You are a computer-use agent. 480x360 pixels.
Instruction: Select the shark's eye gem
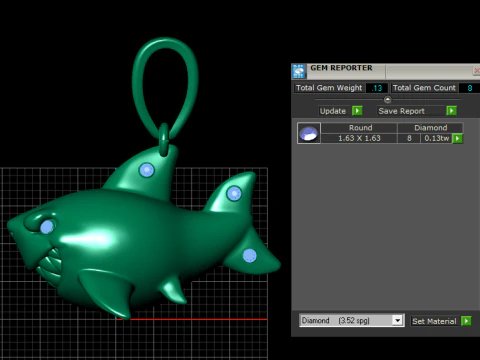pyautogui.click(x=47, y=227)
